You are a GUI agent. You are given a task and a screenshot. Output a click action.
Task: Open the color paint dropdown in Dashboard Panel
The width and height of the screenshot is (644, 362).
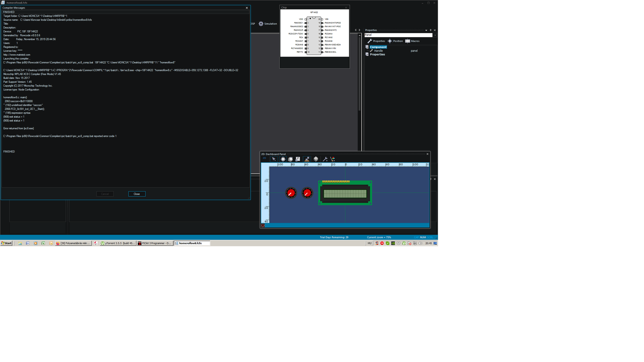point(332,159)
